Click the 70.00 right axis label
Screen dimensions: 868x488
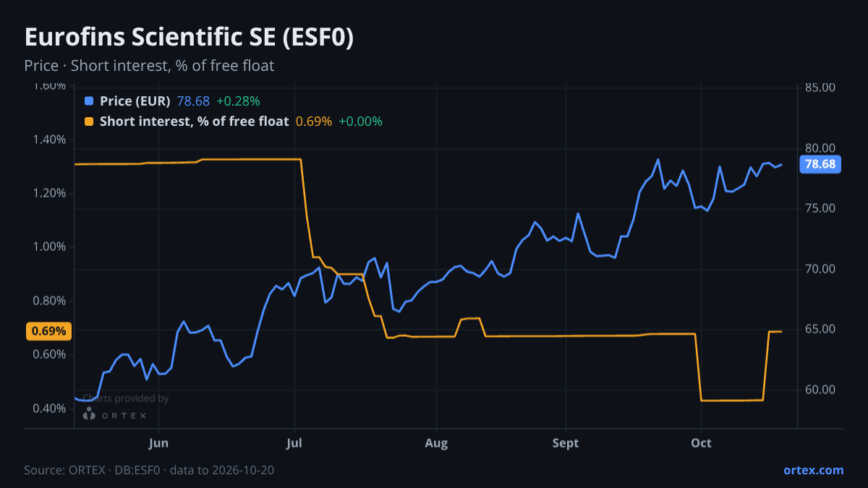[820, 269]
